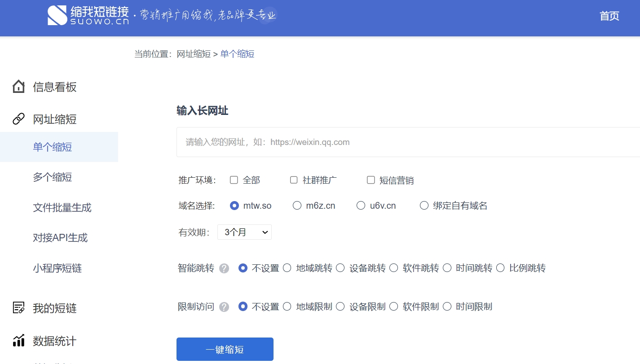Screen dimensions: 640x364
Task: Open 多个缩短 in the sidebar
Action: click(52, 177)
